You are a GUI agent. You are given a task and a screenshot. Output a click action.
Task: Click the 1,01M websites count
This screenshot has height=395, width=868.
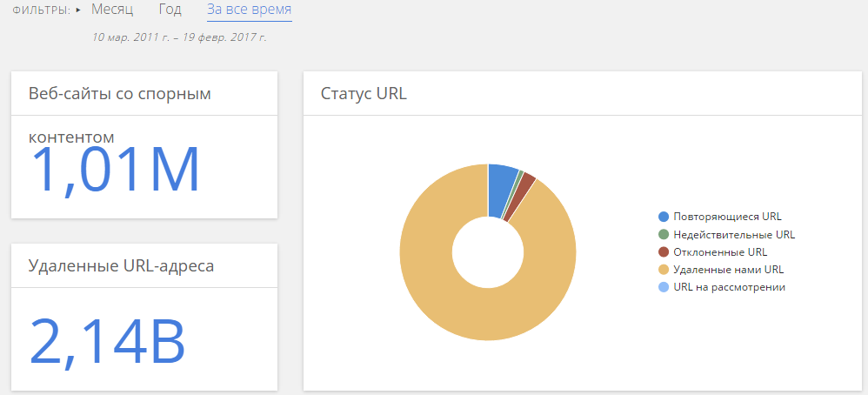tap(114, 171)
